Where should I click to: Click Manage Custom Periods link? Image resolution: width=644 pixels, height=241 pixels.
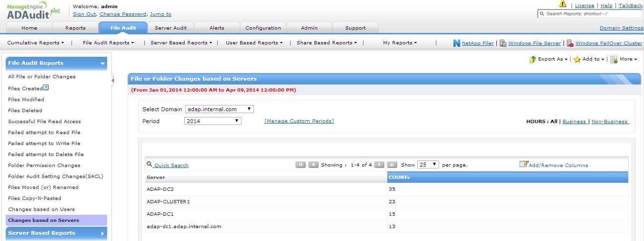[299, 121]
